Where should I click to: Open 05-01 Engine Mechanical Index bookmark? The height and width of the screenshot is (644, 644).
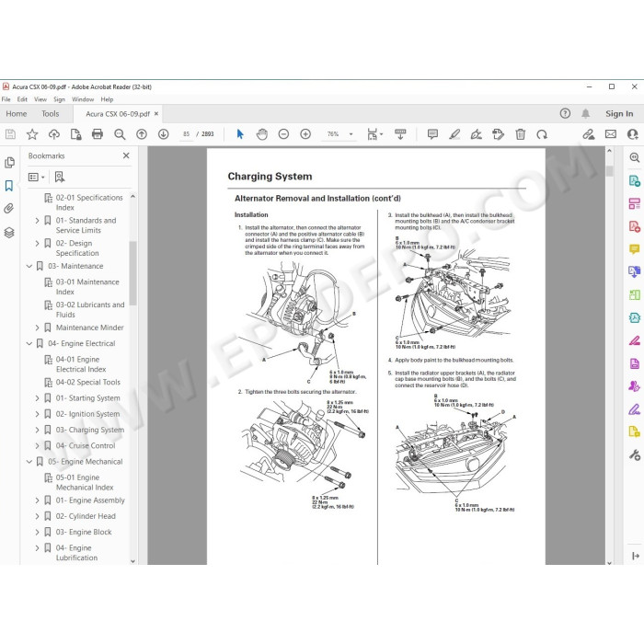(85, 483)
